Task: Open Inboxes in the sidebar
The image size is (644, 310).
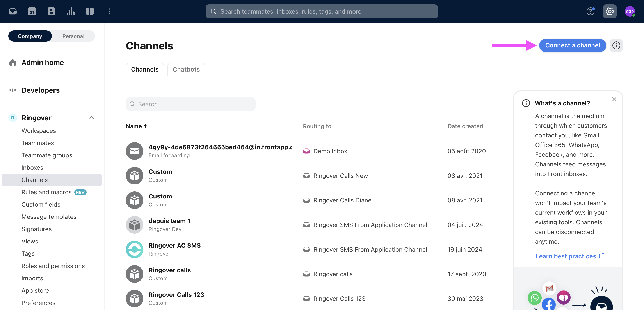Action: pyautogui.click(x=32, y=168)
